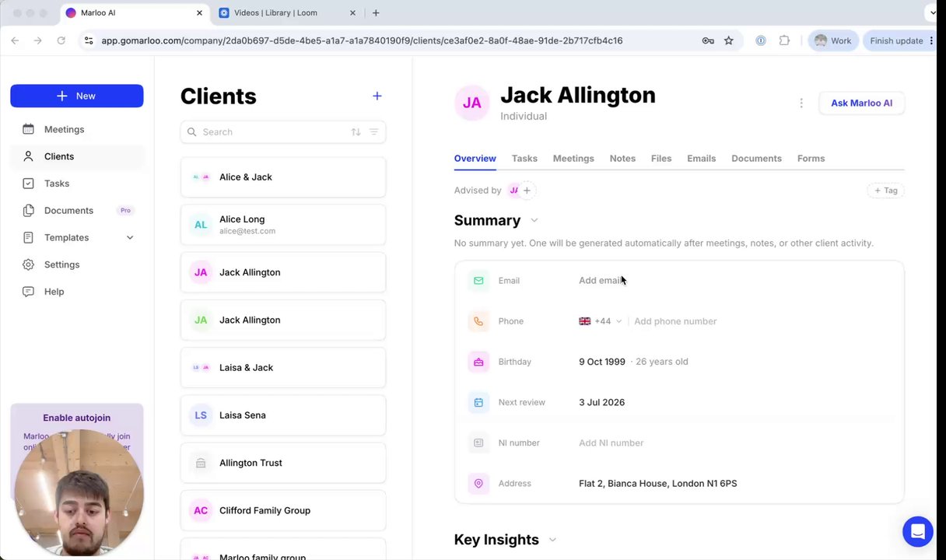Click the Templates page icon

29,237
